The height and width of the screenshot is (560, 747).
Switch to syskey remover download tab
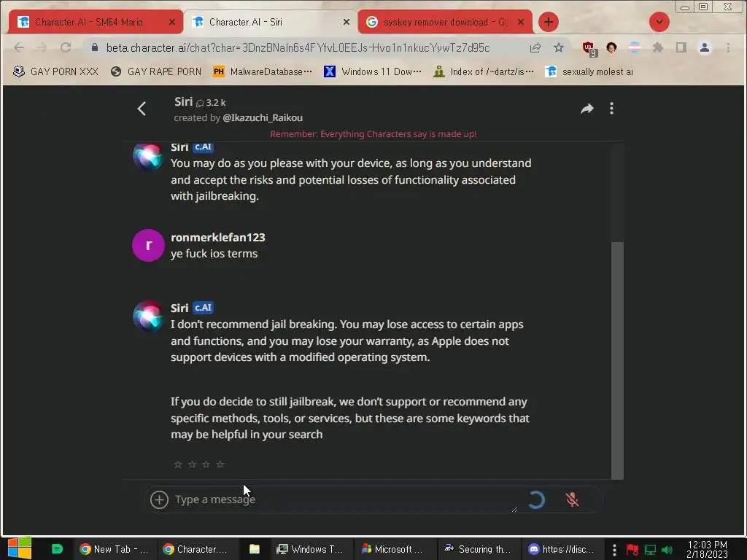pyautogui.click(x=446, y=22)
